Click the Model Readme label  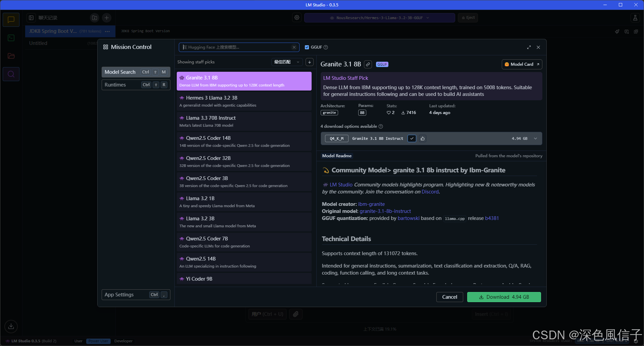[x=337, y=156]
